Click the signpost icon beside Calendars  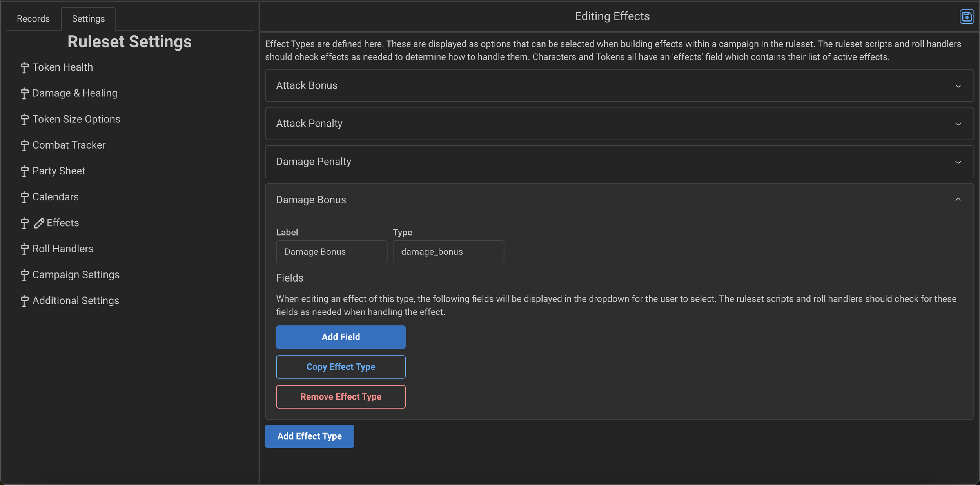[24, 197]
